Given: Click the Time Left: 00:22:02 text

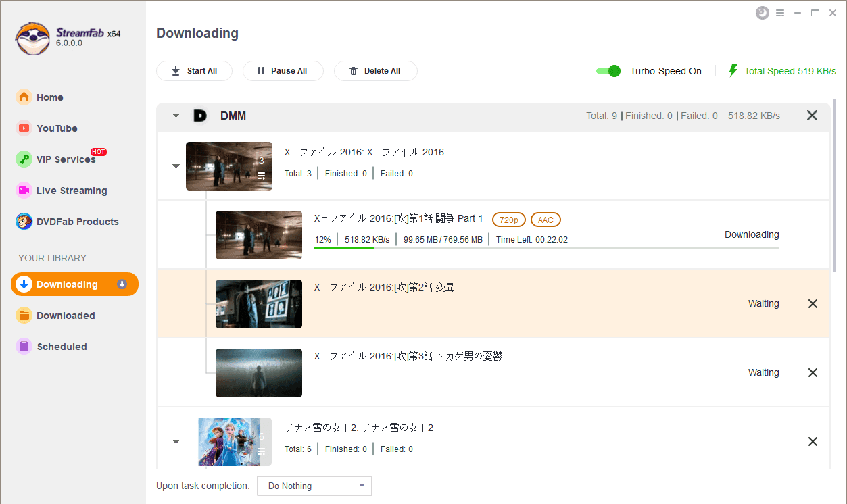Looking at the screenshot, I should pos(531,240).
